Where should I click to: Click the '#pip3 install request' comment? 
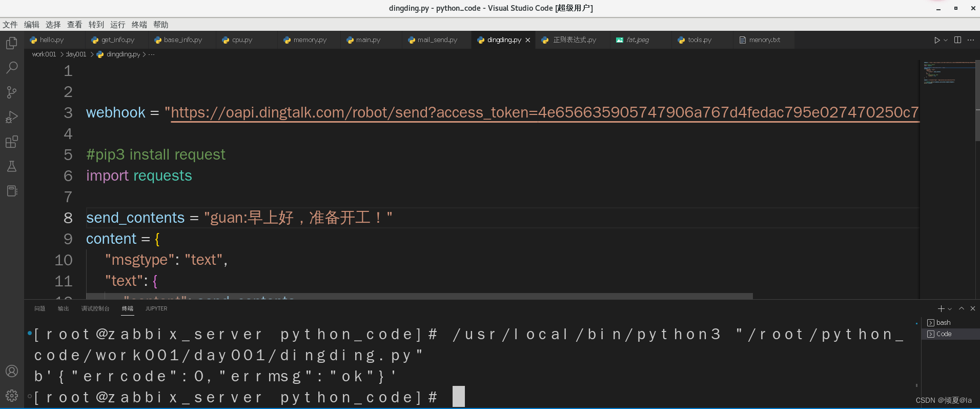pyautogui.click(x=156, y=154)
